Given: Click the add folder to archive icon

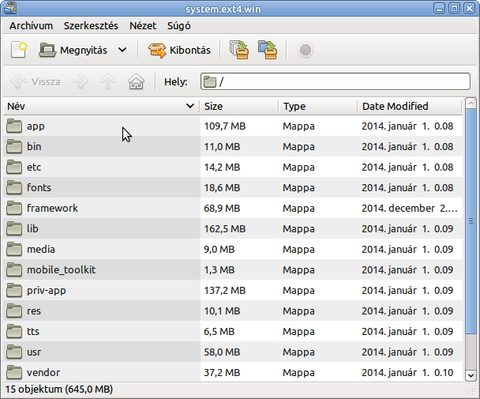Looking at the screenshot, I should coord(267,50).
